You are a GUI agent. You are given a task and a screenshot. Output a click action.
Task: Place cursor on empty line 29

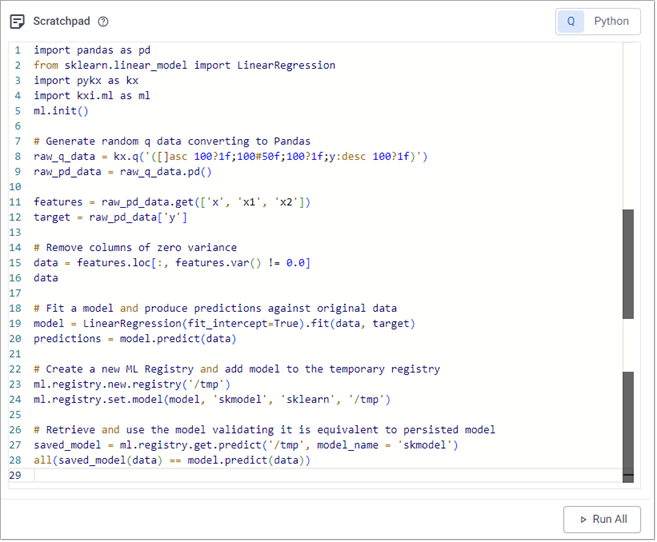200,476
